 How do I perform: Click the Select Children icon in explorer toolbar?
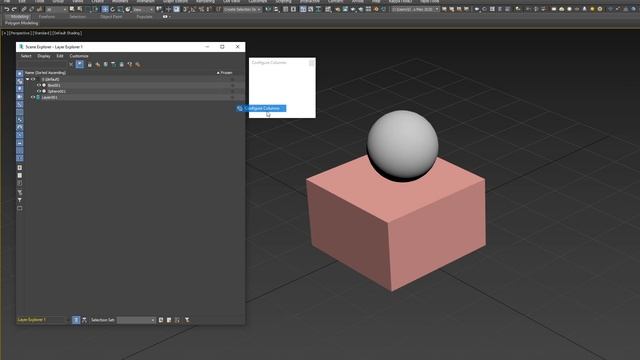122,64
